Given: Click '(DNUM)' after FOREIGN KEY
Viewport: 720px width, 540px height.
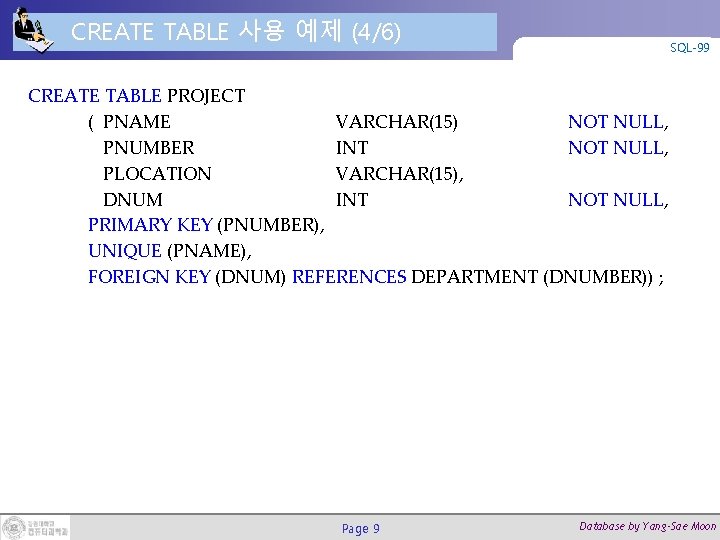Looking at the screenshot, I should 251,277.
